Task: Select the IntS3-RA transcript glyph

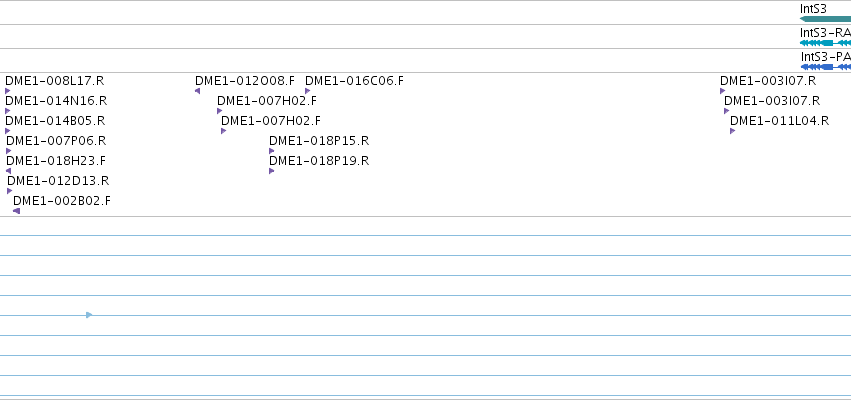Action: (825, 43)
